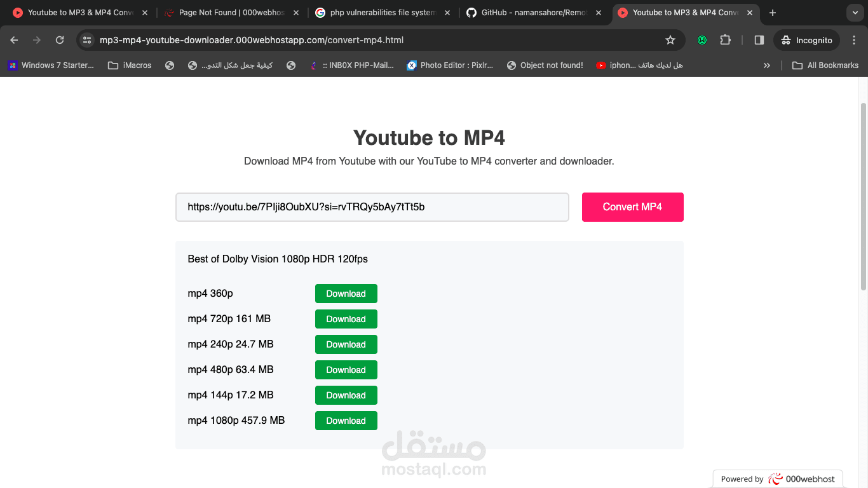Screen dimensions: 868x488
Task: Click the browser forward arrow
Action: pyautogui.click(x=37, y=40)
